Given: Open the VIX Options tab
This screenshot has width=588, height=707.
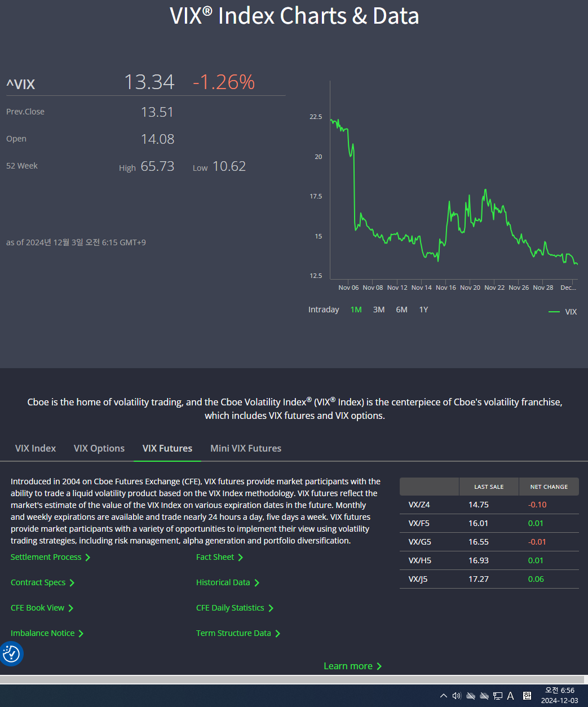Looking at the screenshot, I should point(99,448).
